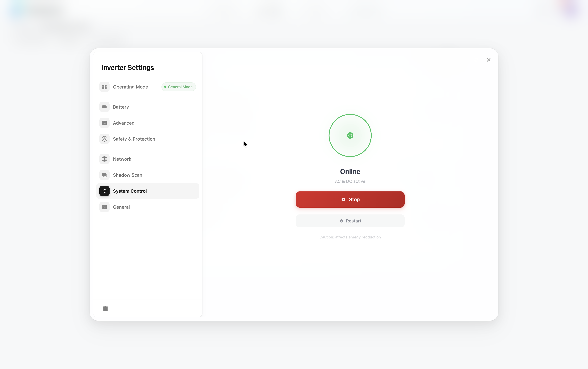This screenshot has width=588, height=369.
Task: Click the Operating Mode grid icon
Action: tap(104, 87)
